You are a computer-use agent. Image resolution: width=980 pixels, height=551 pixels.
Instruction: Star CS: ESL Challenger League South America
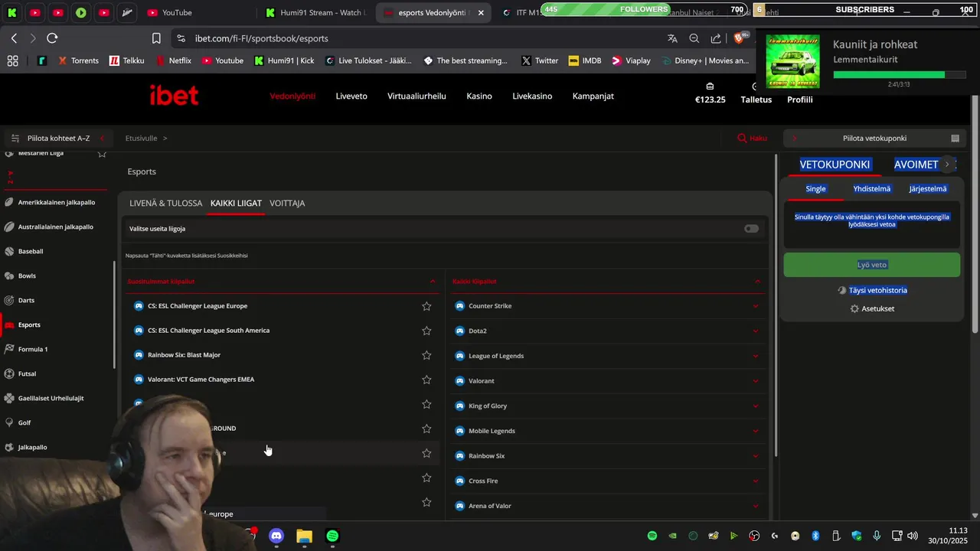(x=426, y=331)
